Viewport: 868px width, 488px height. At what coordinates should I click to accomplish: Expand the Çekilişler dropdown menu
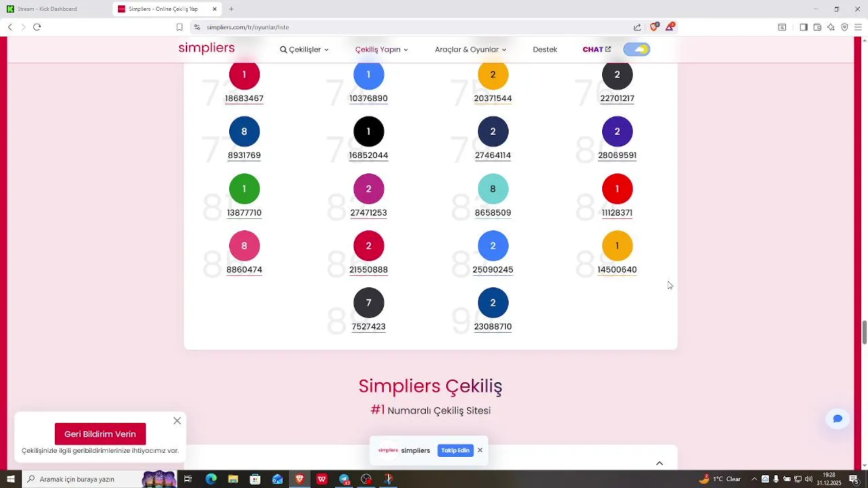coord(304,49)
